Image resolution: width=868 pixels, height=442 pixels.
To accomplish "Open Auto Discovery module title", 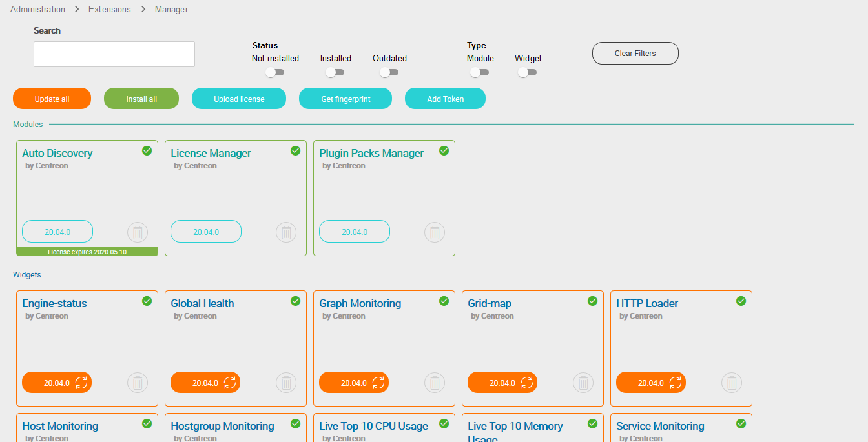I will pyautogui.click(x=57, y=153).
